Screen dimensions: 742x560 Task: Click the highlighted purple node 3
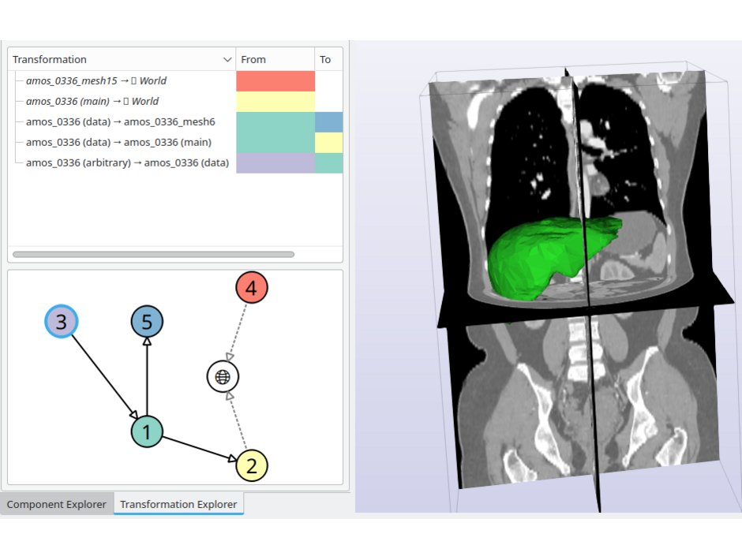(x=62, y=321)
